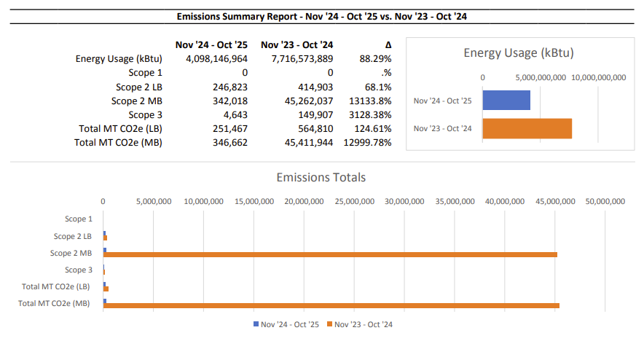Viewport: 644px width, 341px height.
Task: Click the blue legend swatch for Nov '24 - Oct '25
Action: coord(256,324)
